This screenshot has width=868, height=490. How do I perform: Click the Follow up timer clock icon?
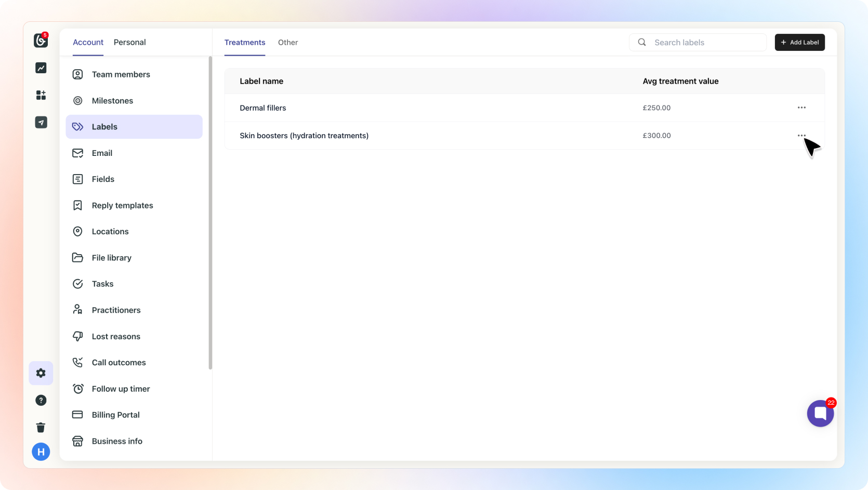tap(77, 389)
